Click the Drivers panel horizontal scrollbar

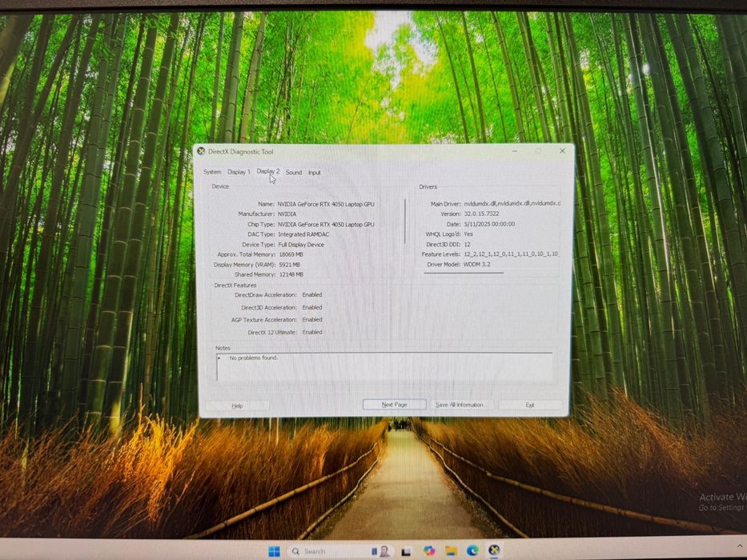464,273
